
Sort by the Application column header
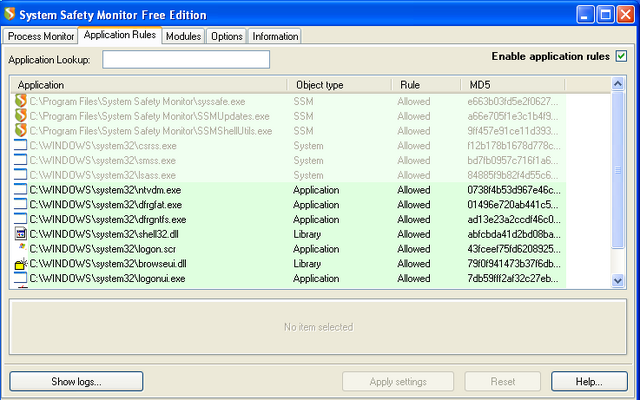[149, 85]
